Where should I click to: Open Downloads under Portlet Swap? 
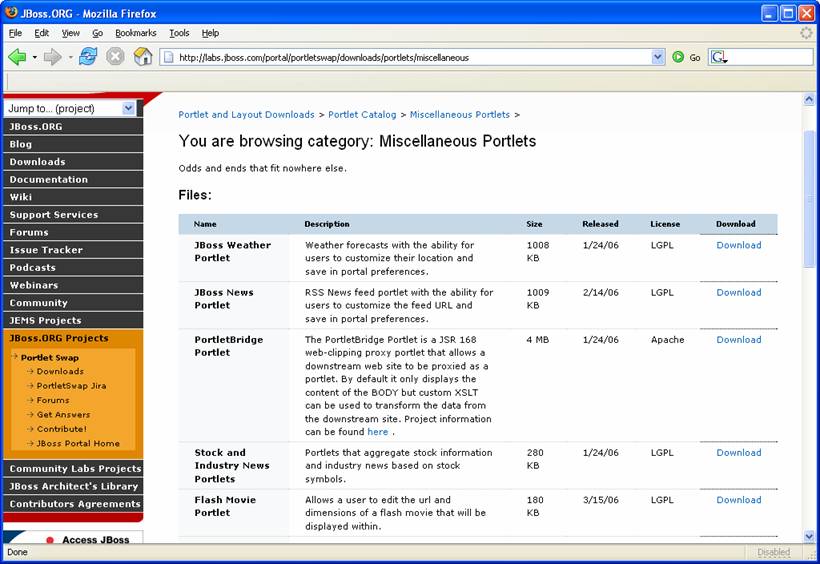pyautogui.click(x=60, y=371)
